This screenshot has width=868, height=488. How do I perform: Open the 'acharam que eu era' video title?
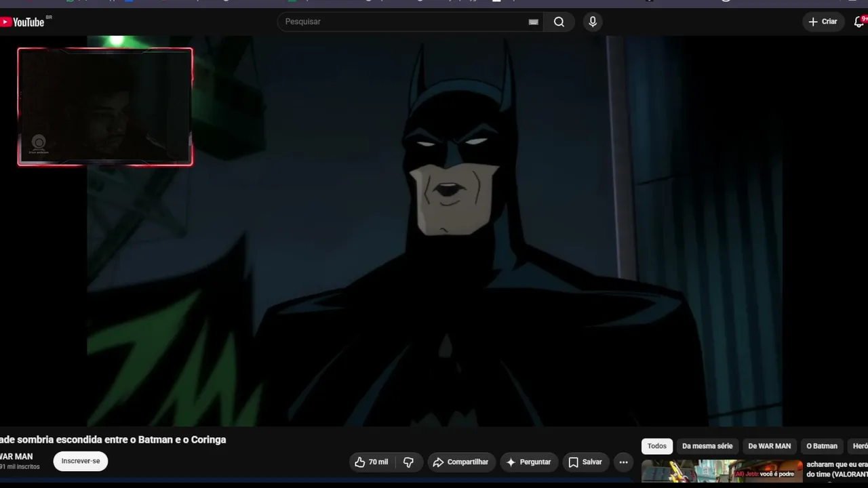click(837, 469)
